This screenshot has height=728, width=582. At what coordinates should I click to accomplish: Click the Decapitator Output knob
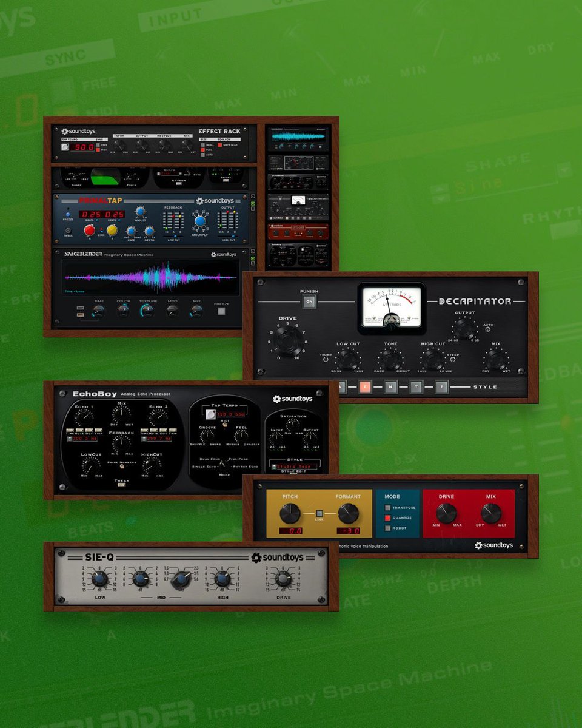pos(464,328)
